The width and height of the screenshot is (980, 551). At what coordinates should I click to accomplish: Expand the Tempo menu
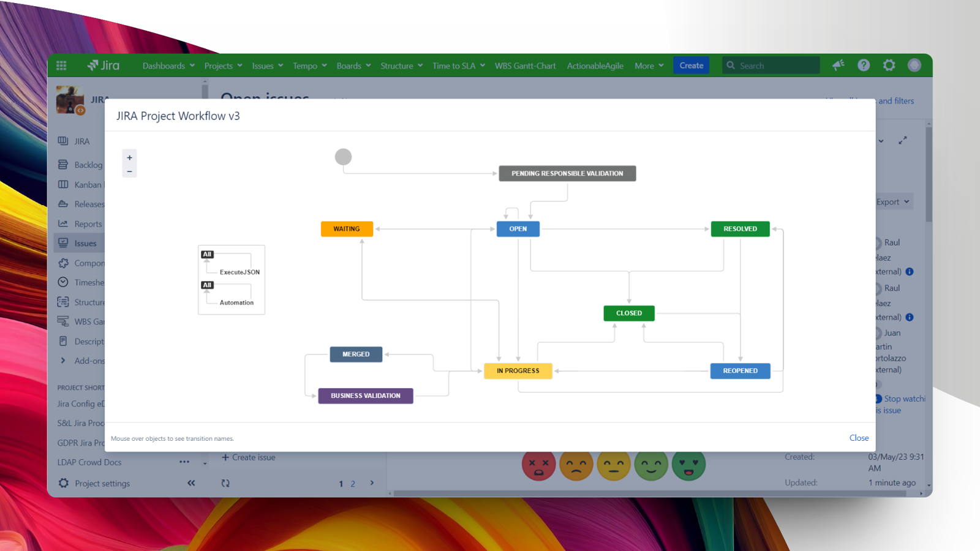tap(310, 66)
